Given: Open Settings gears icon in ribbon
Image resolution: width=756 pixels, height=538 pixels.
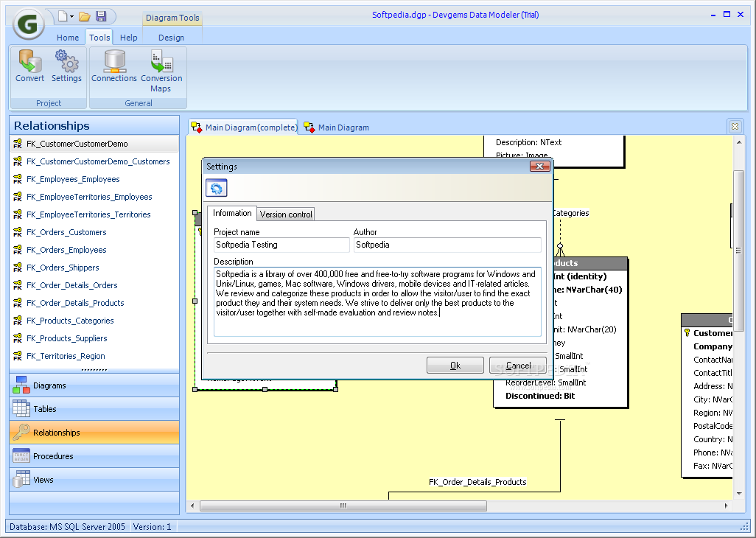Looking at the screenshot, I should click(66, 66).
